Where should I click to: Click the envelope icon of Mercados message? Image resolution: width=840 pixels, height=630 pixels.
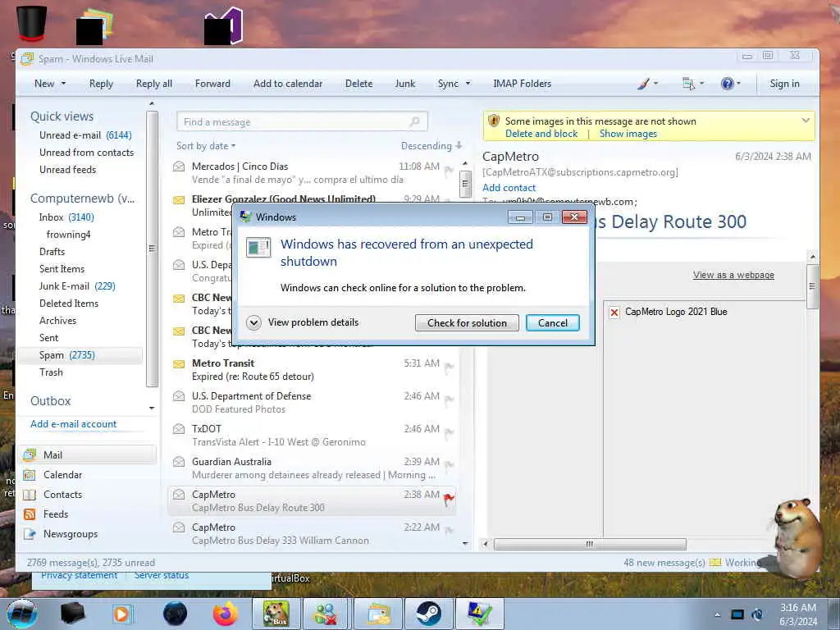pyautogui.click(x=179, y=167)
